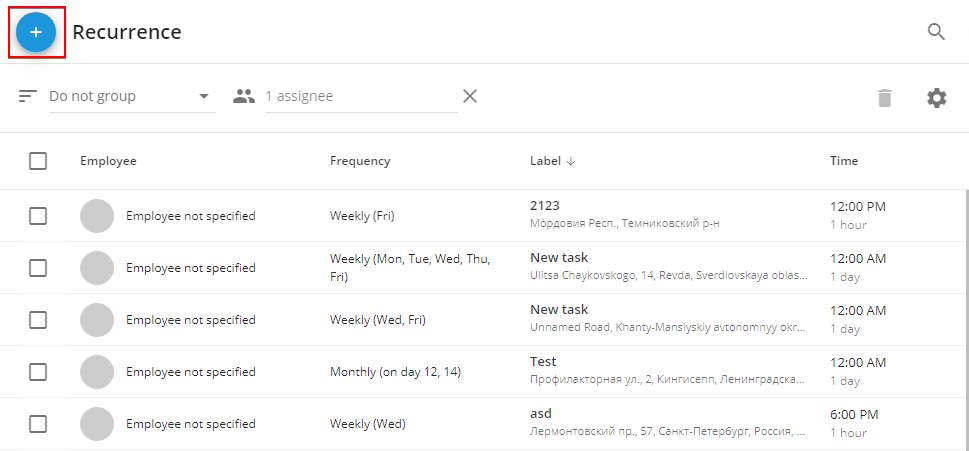Sort by the Frequency column header

(360, 161)
